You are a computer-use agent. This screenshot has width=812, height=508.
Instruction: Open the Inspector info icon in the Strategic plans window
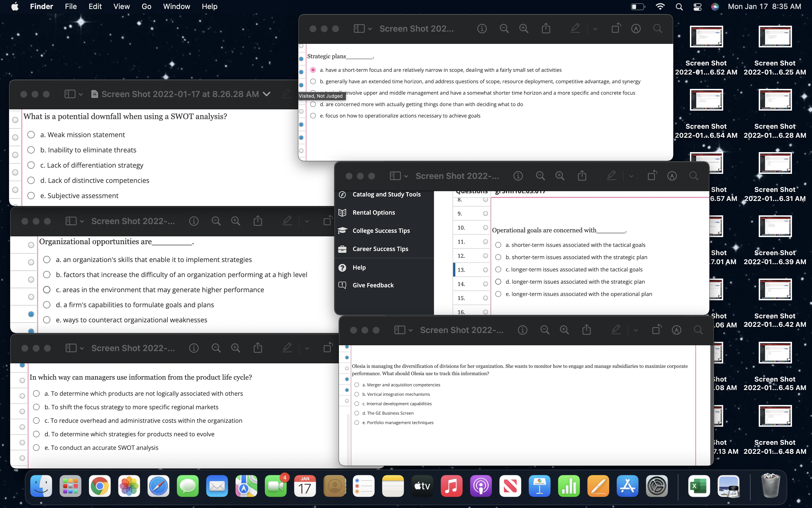coord(482,29)
